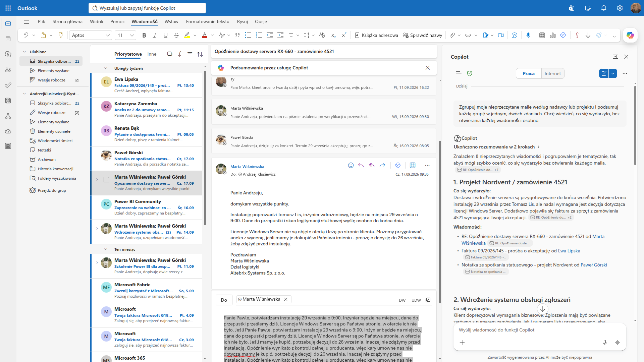Click the dictate microphone icon in ribbon
The height and width of the screenshot is (362, 644).
pyautogui.click(x=528, y=35)
